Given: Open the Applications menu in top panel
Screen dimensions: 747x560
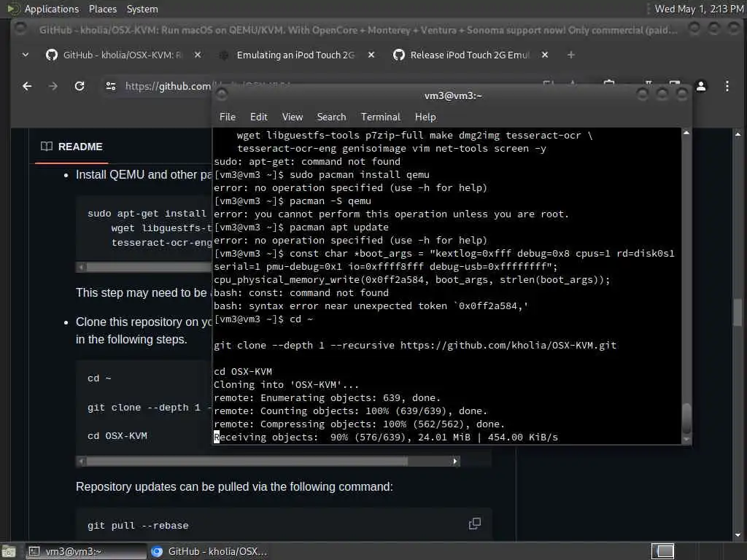Looking at the screenshot, I should point(52,9).
